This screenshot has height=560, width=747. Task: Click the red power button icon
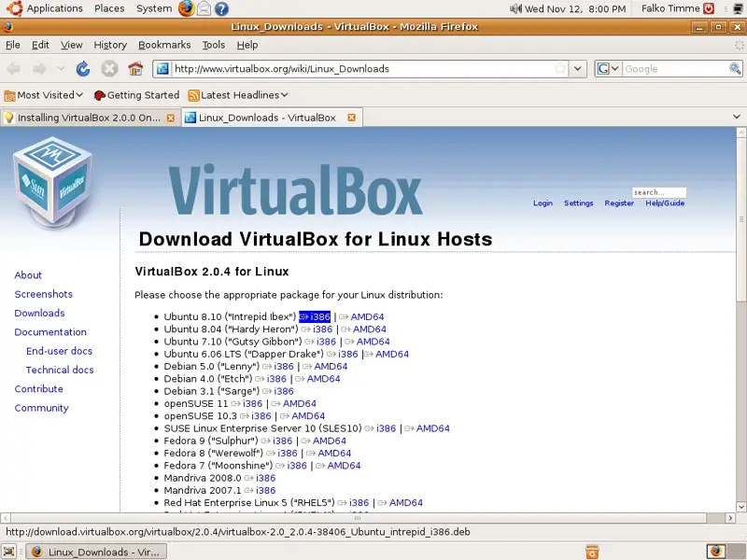tap(709, 8)
